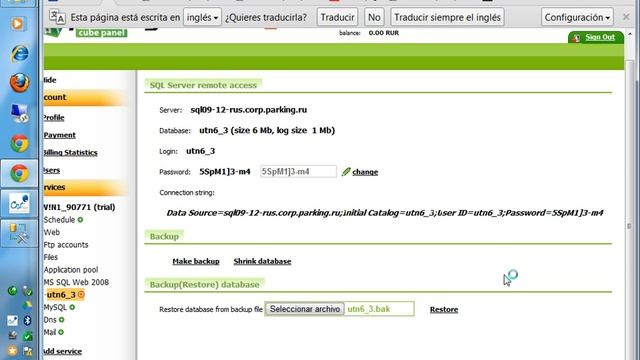The image size is (640, 360).
Task: Select MS SQL Web 2008 item
Action: pyautogui.click(x=76, y=282)
